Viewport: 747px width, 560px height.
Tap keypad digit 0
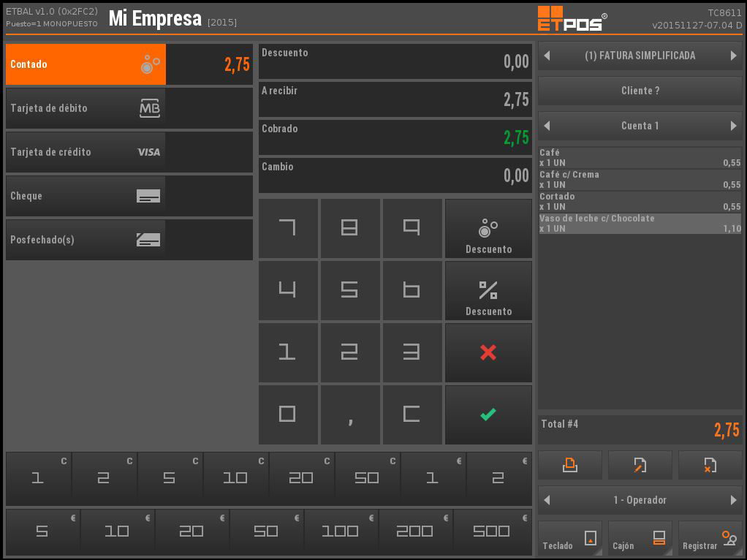coord(288,415)
